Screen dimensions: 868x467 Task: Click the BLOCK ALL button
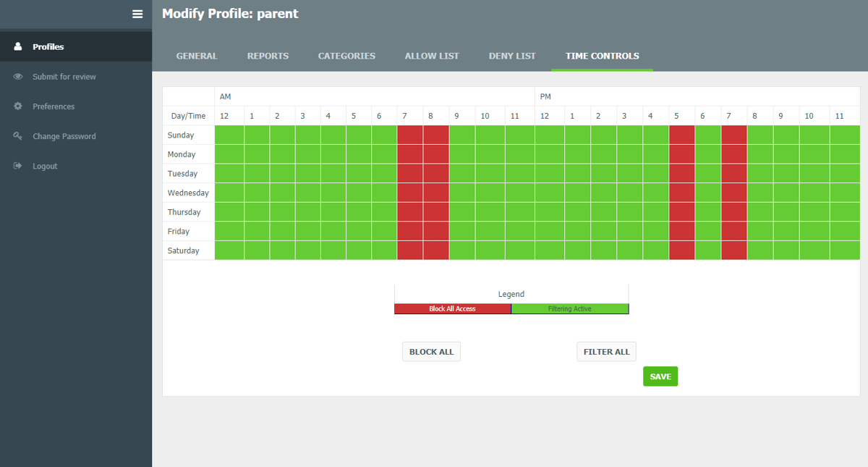click(x=431, y=351)
